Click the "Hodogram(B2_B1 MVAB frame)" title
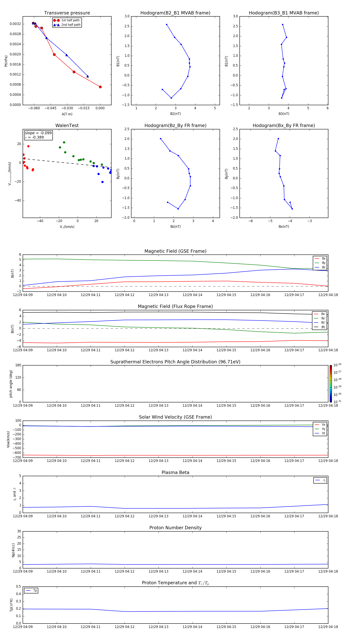351x644 pixels. [x=175, y=13]
